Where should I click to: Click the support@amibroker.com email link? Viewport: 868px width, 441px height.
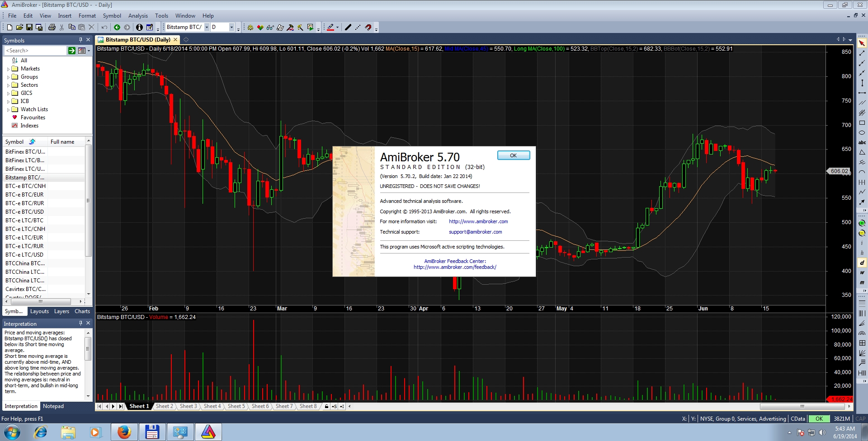475,232
